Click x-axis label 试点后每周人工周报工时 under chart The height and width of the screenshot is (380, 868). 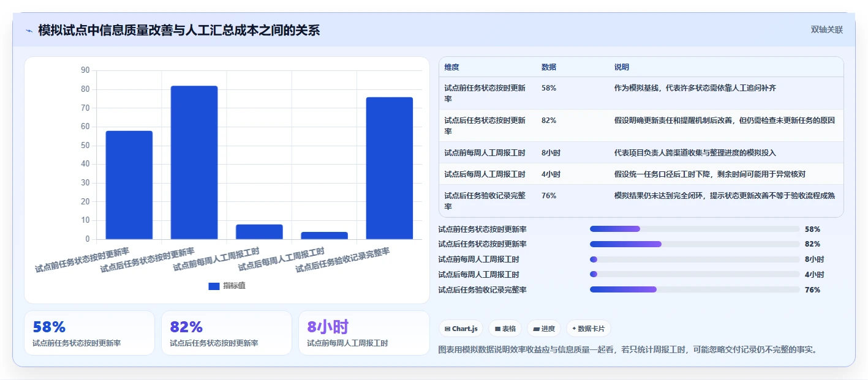point(281,259)
